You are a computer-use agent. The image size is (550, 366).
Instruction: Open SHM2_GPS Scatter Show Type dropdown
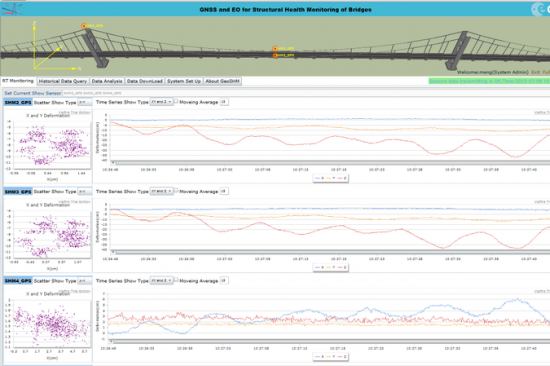[85, 102]
